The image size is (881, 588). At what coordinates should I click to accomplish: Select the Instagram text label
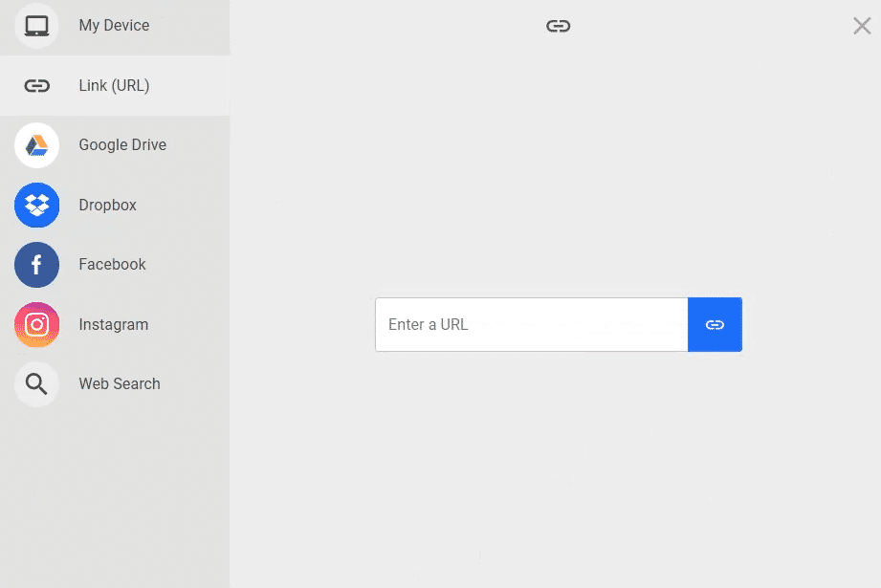tap(114, 325)
